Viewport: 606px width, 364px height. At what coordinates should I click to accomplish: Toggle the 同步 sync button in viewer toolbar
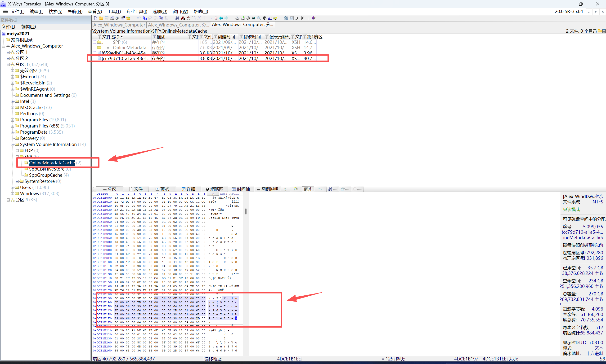(308, 189)
